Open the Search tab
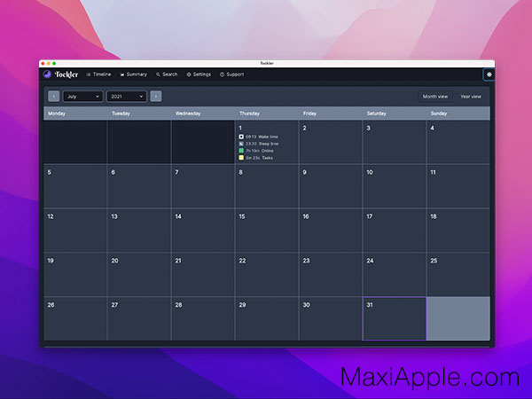The width and height of the screenshot is (532, 399). (167, 74)
